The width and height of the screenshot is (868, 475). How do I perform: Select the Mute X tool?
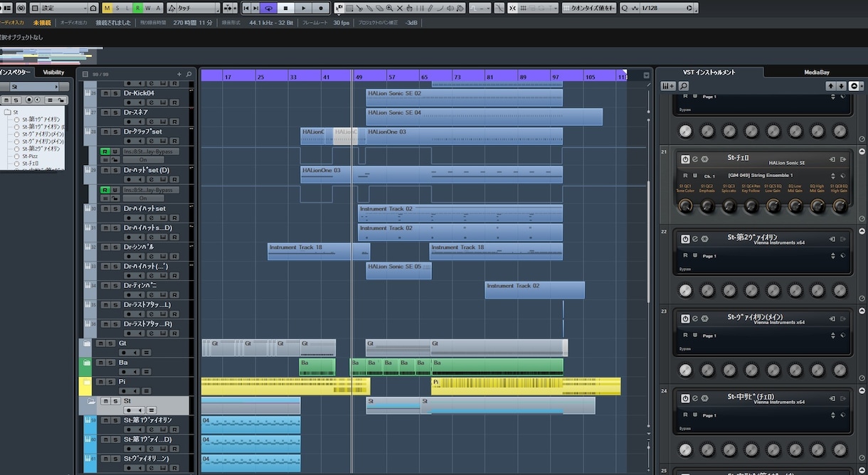[x=399, y=8]
